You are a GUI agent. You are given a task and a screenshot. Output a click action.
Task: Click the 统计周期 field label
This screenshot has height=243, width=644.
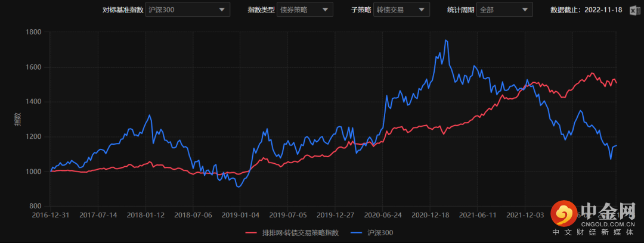pos(460,10)
